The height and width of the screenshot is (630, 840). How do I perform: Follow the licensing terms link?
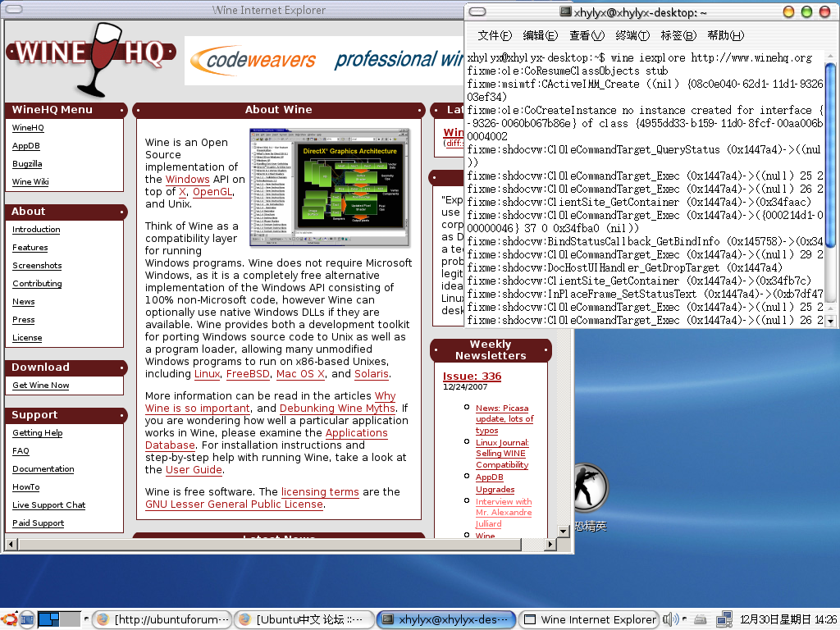pyautogui.click(x=320, y=492)
